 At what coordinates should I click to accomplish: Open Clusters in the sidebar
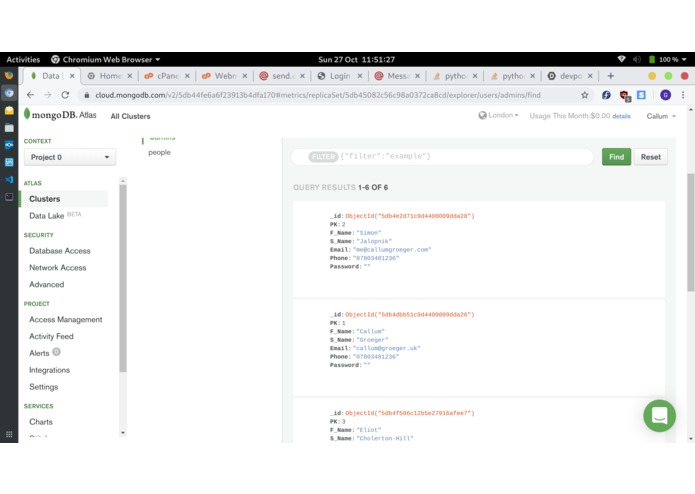pos(44,199)
